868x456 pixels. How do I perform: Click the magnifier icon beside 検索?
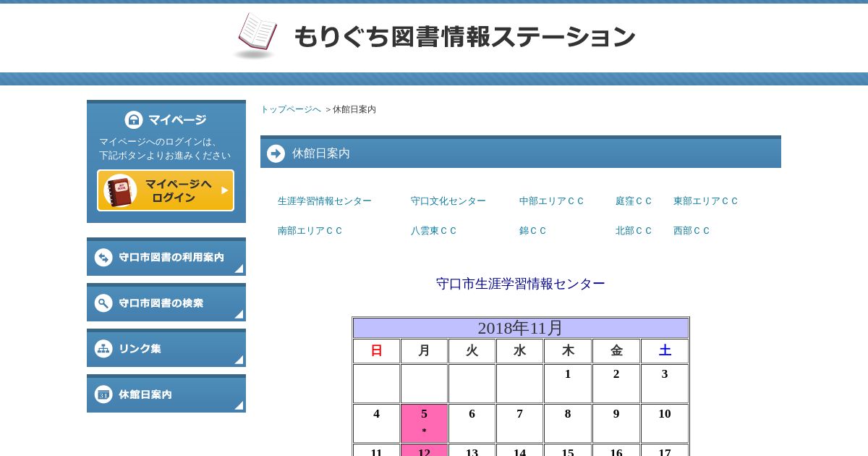click(103, 303)
